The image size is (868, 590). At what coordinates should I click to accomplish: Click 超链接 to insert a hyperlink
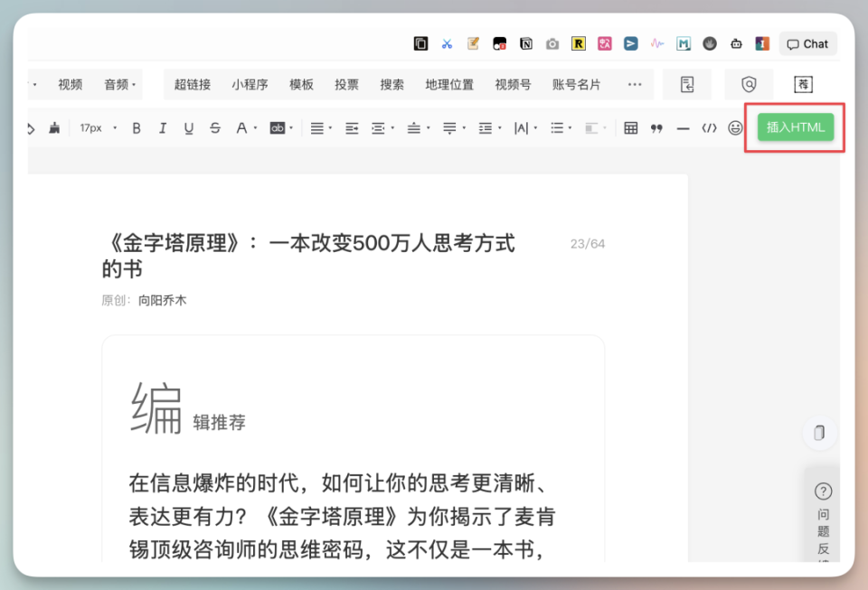pos(193,85)
